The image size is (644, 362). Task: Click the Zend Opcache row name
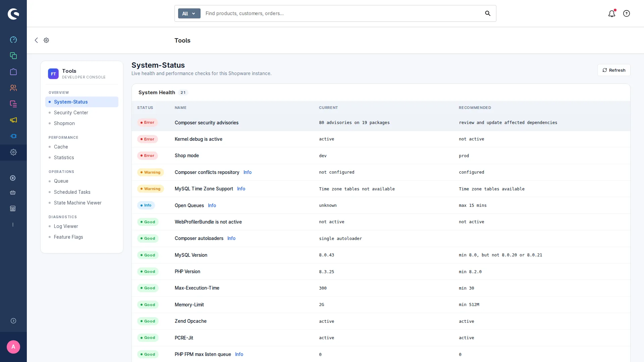tap(191, 321)
